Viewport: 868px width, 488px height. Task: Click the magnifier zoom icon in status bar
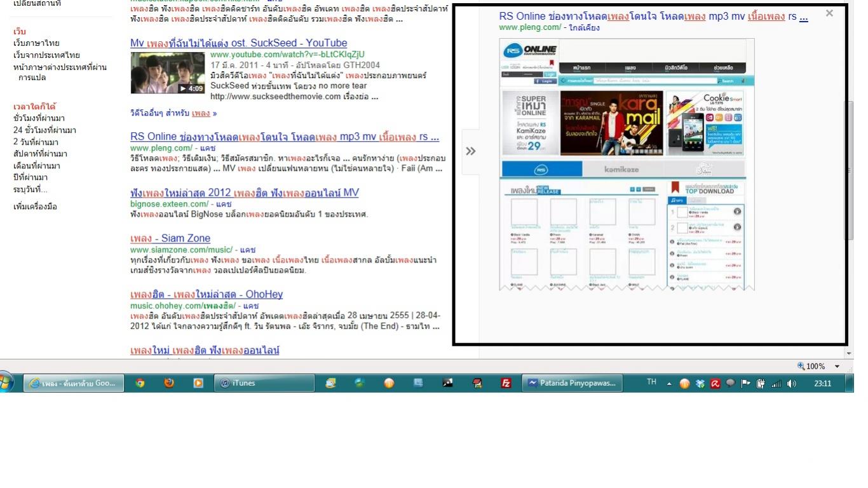click(801, 366)
